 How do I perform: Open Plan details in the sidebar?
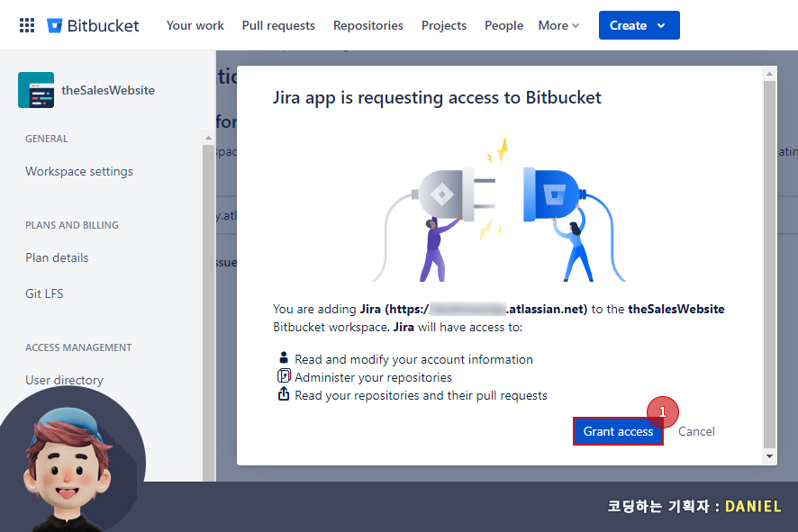[x=57, y=257]
